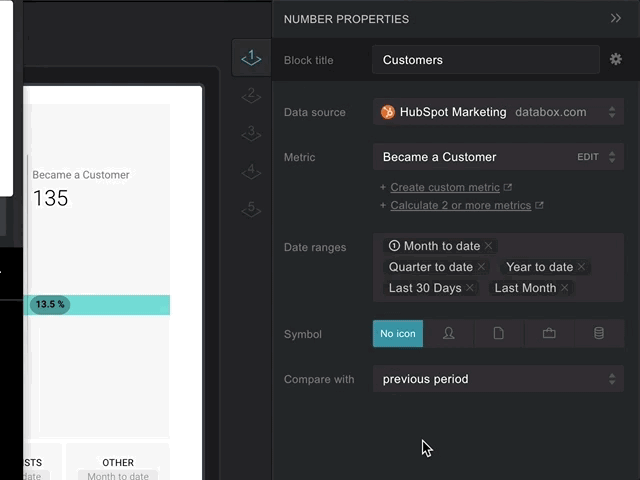Remove the Quarter to date range
The height and width of the screenshot is (480, 640).
pyautogui.click(x=482, y=267)
